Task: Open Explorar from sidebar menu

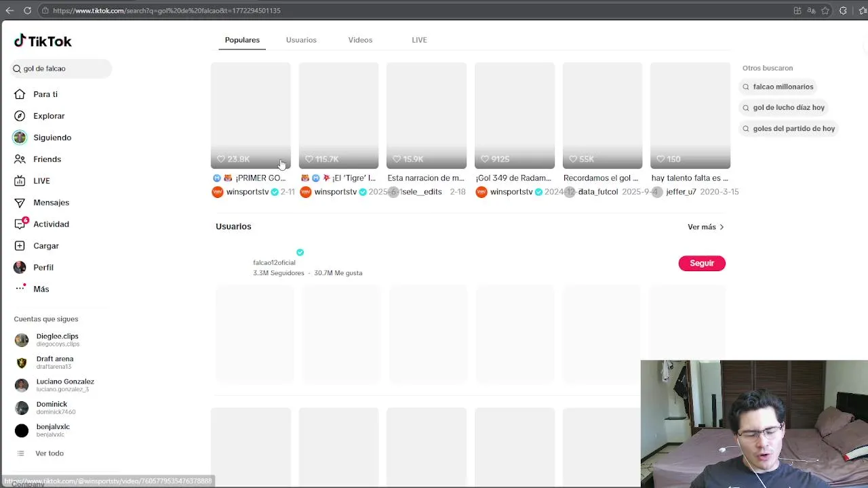Action: tap(49, 116)
